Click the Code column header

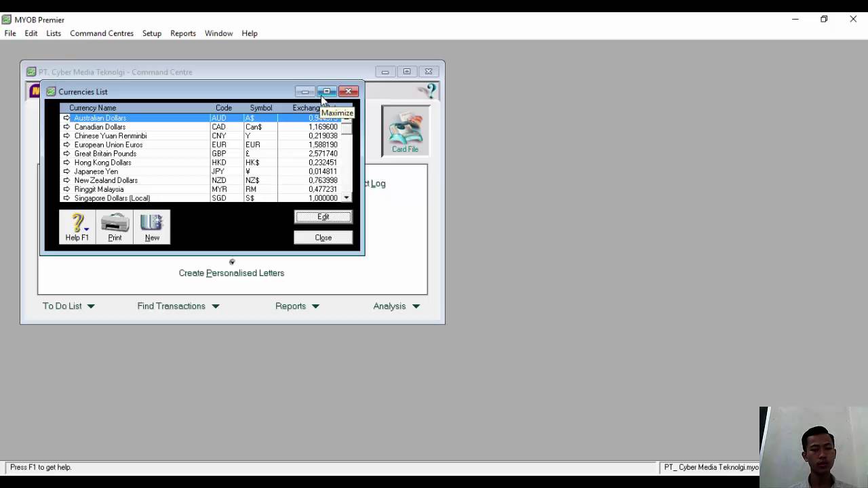point(224,108)
